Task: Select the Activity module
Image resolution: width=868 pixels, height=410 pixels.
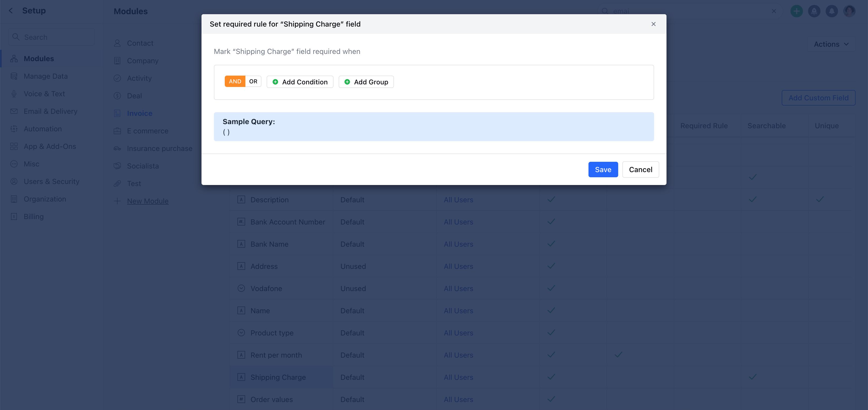Action: [x=139, y=78]
